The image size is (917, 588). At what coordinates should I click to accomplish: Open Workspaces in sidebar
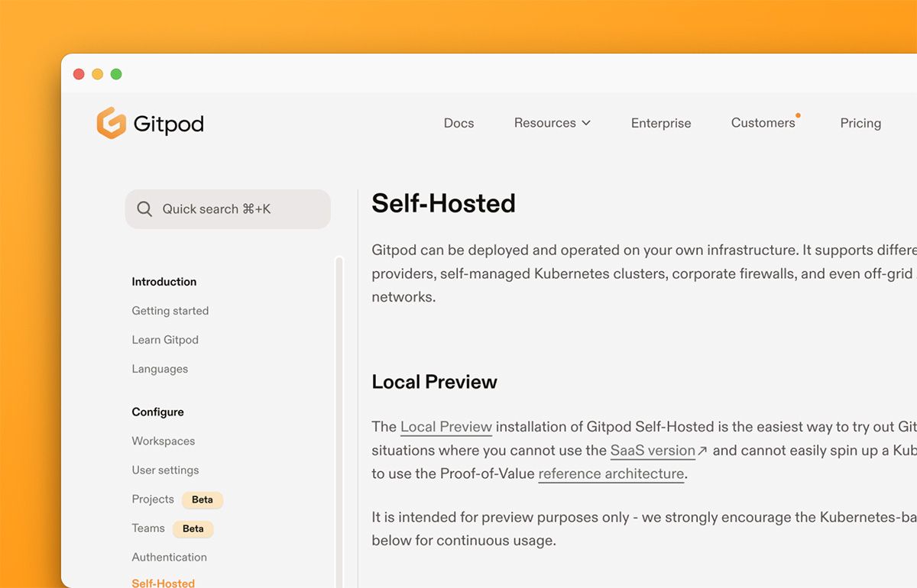pyautogui.click(x=164, y=441)
